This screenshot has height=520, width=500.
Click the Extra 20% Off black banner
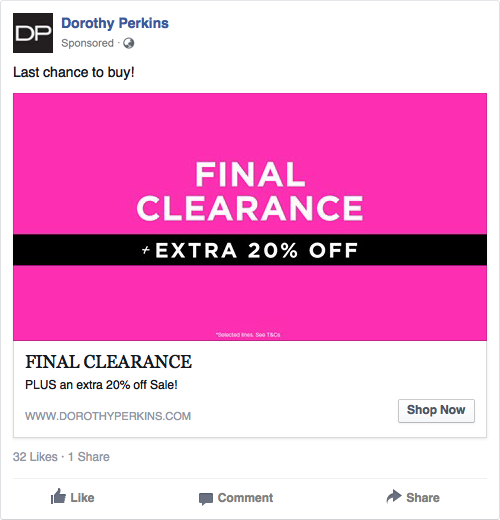click(x=250, y=250)
